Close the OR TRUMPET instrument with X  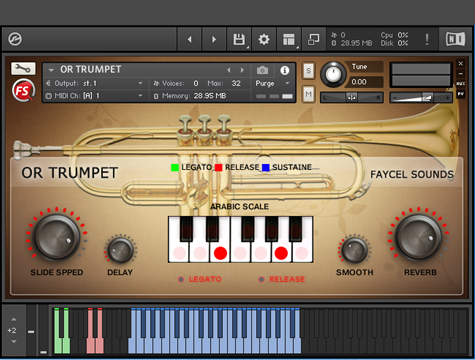pyautogui.click(x=461, y=63)
